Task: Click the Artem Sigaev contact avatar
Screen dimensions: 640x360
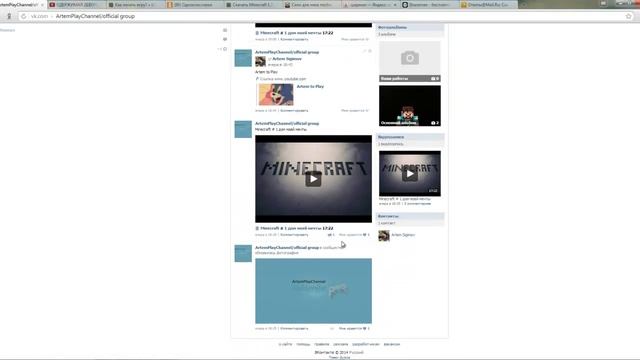Action: (x=384, y=236)
